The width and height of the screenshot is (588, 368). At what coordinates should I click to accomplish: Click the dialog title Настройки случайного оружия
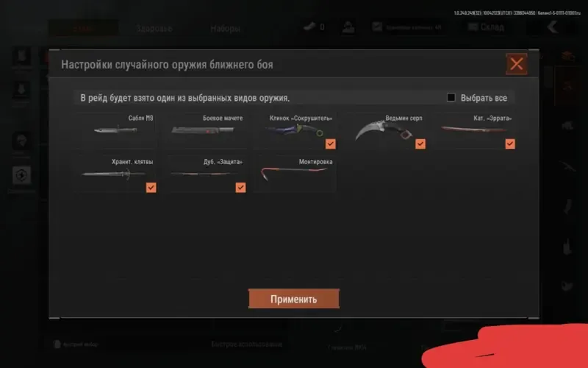[167, 65]
